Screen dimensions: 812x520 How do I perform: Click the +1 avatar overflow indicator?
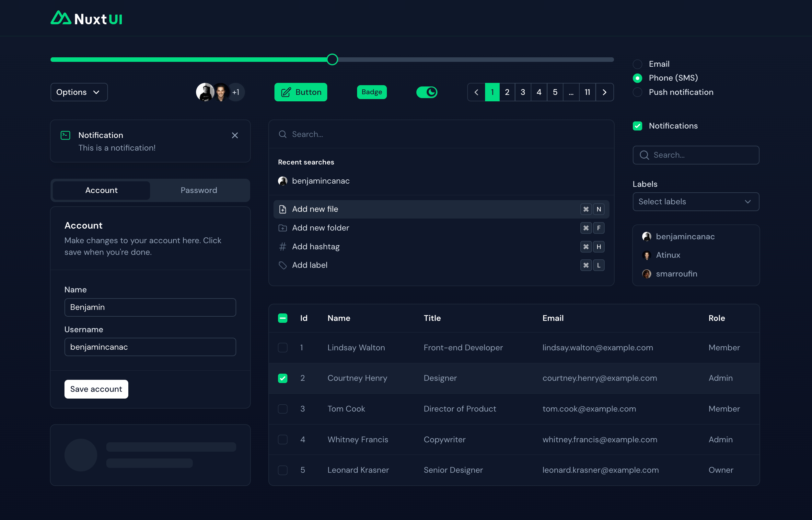(x=236, y=92)
